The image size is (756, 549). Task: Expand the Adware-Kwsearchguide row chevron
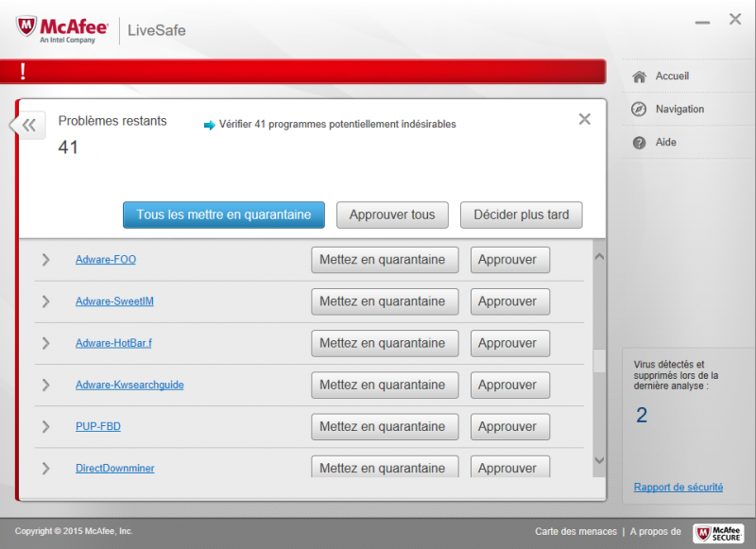(45, 386)
